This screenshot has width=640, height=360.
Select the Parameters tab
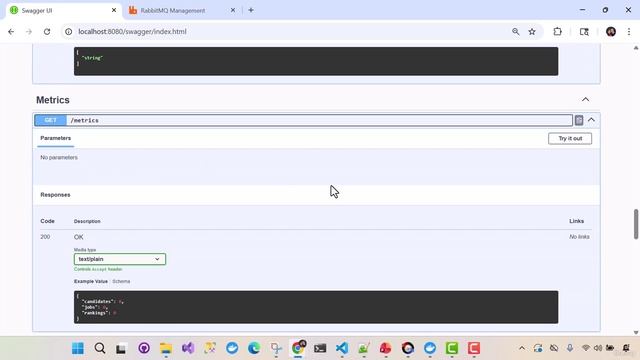pyautogui.click(x=56, y=138)
